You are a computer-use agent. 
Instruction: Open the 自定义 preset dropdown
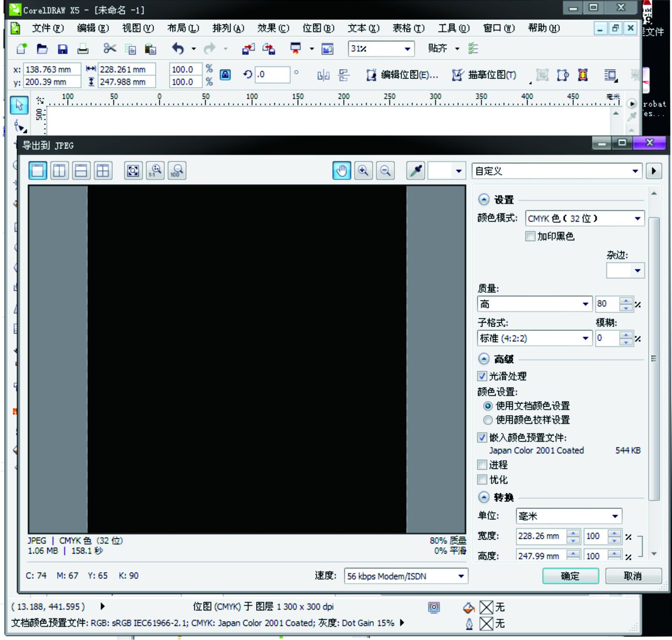(557, 171)
